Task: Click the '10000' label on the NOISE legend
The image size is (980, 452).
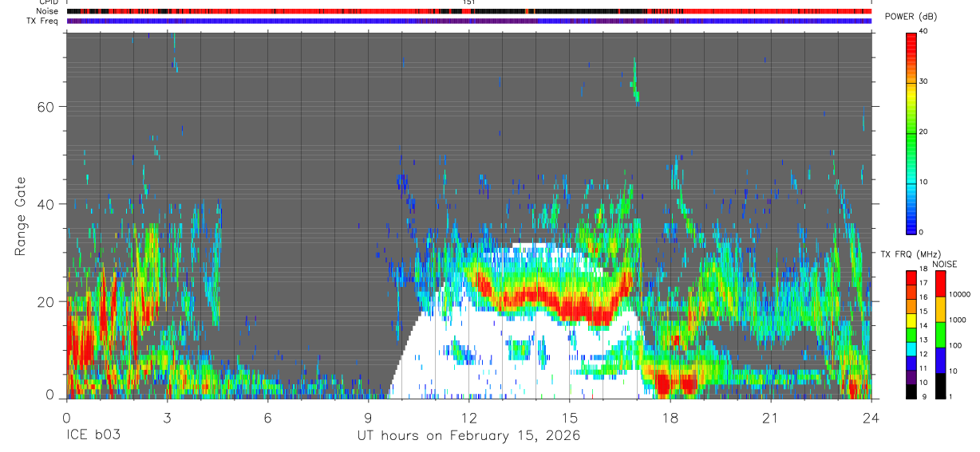Action: 958,294
